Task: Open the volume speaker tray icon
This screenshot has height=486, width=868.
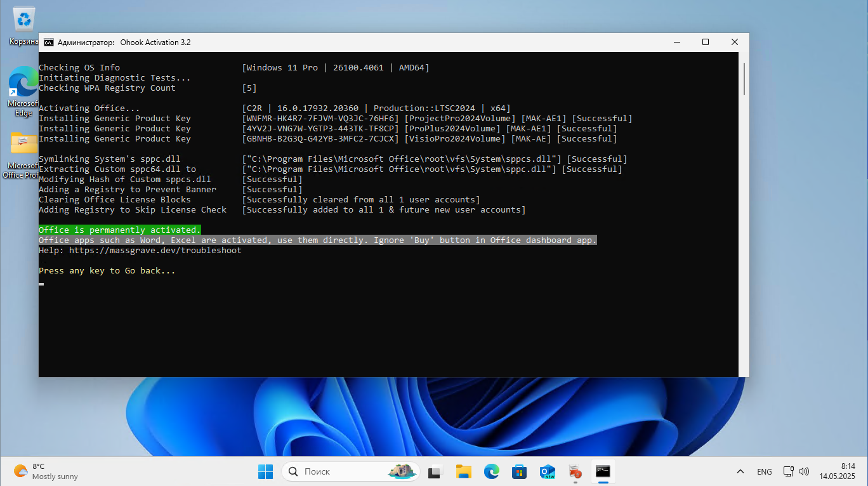Action: [x=804, y=471]
